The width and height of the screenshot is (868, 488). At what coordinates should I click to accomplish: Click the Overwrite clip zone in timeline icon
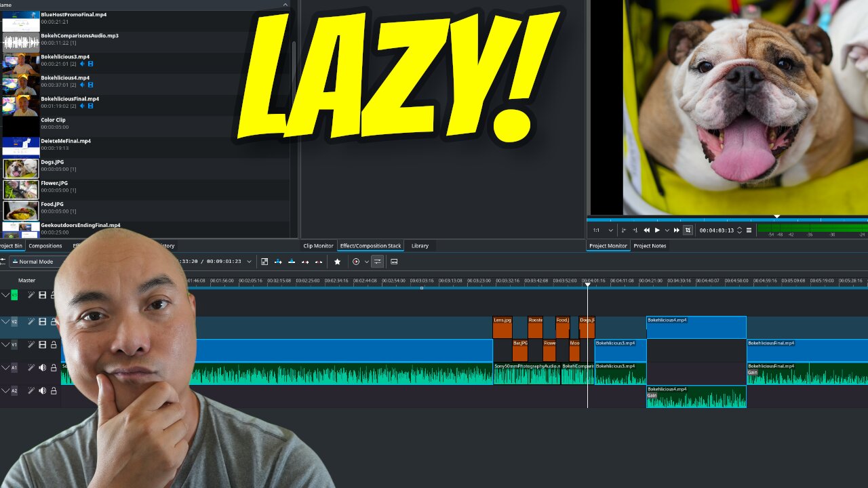click(292, 262)
